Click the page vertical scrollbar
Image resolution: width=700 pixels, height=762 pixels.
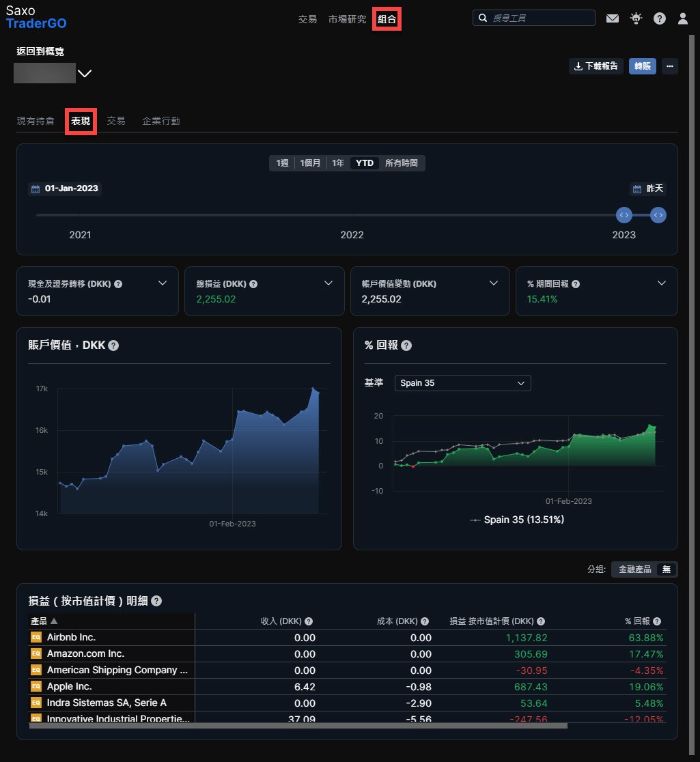click(x=692, y=395)
